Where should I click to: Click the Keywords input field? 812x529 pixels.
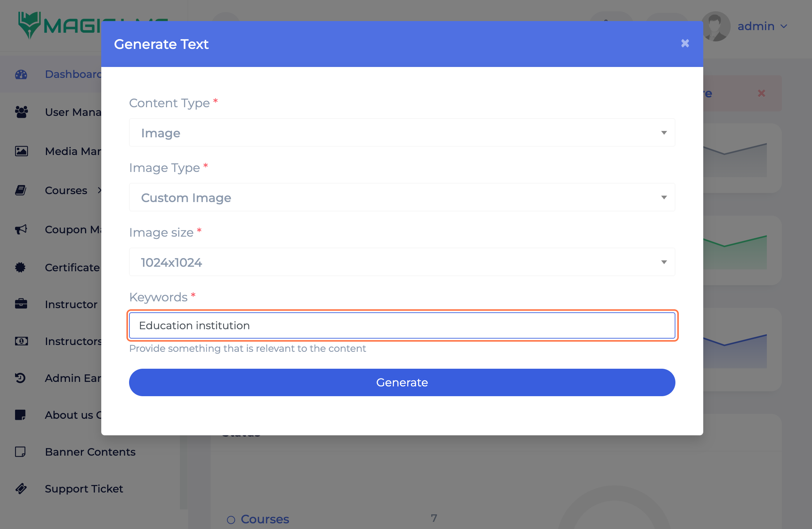(x=402, y=325)
